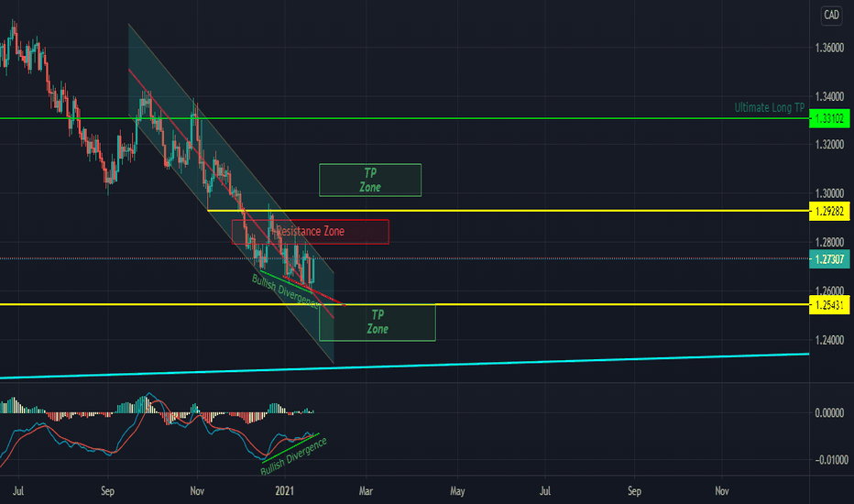Select the 1.25431 yellow price label
This screenshot has height=504, width=854.
(x=829, y=304)
